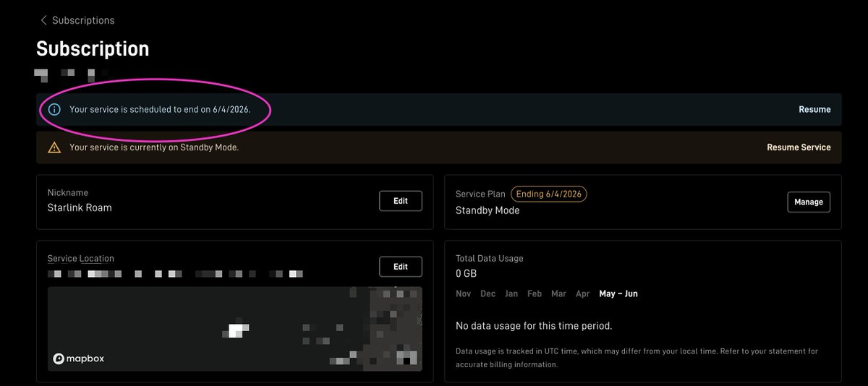The image size is (868, 386).
Task: Click the service location map thumbnail
Action: (235, 329)
